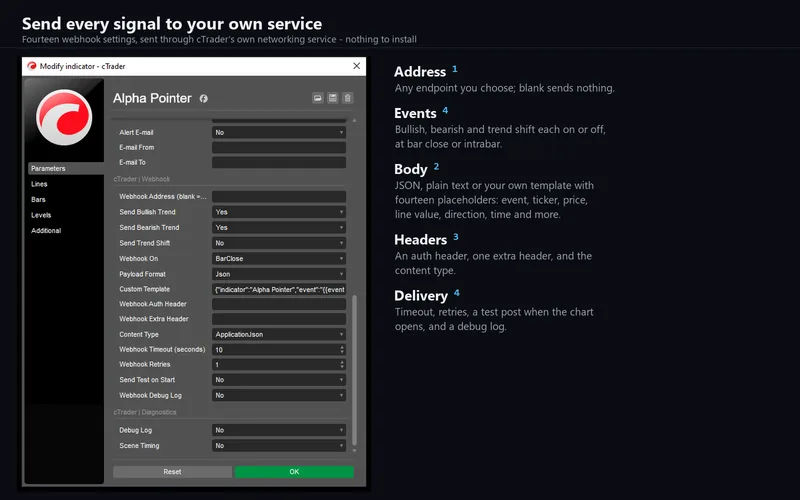Expand the Payload Format Json dropdown
Image resolution: width=800 pixels, height=500 pixels.
(279, 274)
